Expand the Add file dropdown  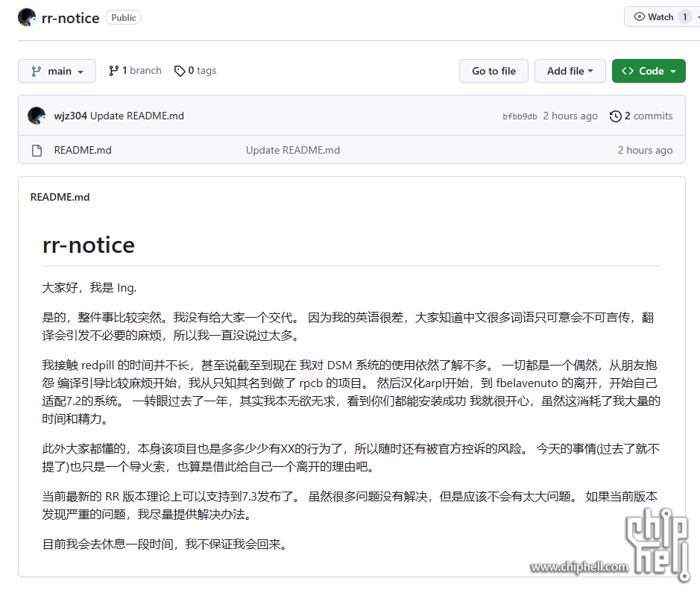coord(570,71)
